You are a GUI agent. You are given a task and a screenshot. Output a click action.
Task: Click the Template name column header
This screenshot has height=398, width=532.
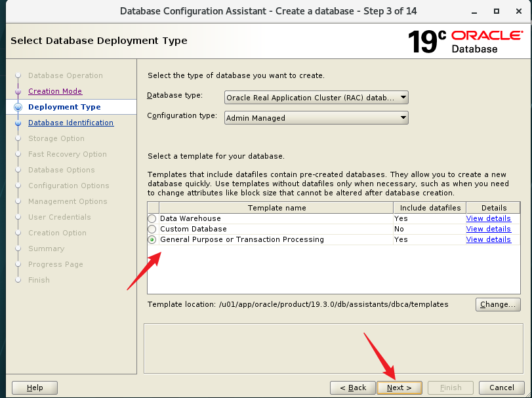pyautogui.click(x=277, y=208)
